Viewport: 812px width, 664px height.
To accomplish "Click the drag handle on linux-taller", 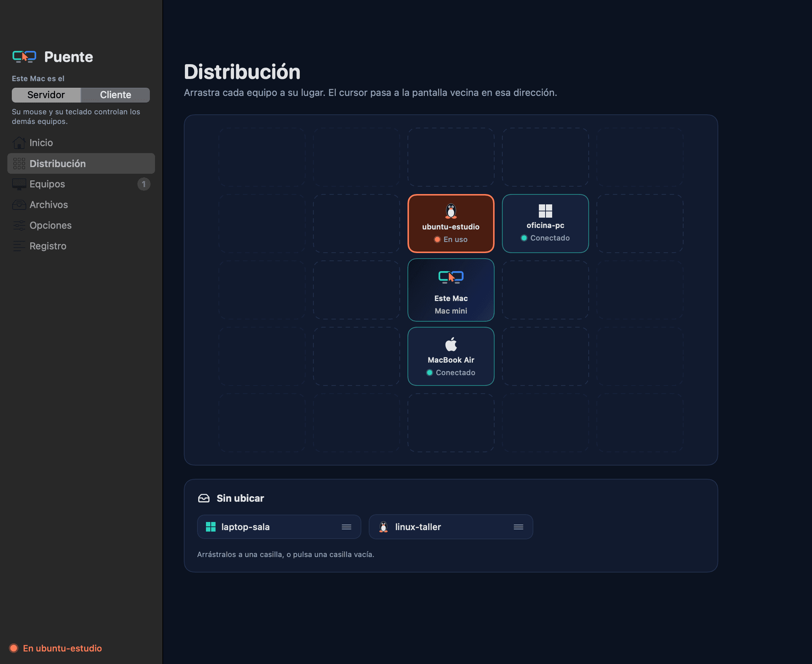I will click(519, 527).
